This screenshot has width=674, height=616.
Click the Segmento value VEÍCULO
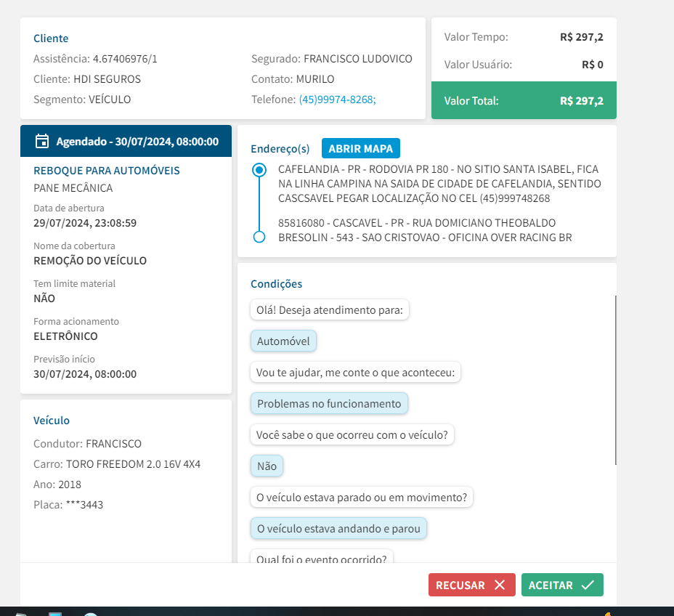[110, 100]
